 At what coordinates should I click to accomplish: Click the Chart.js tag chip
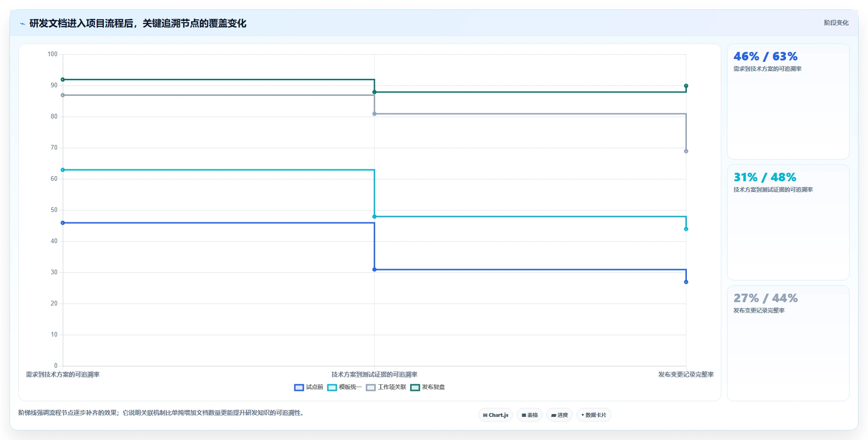pos(495,415)
